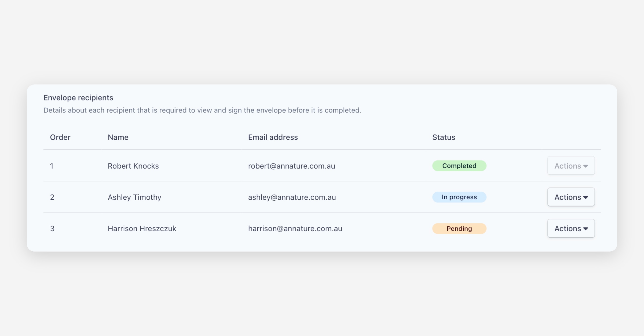This screenshot has width=644, height=336.
Task: Click order number 1 in first row
Action: pos(52,166)
